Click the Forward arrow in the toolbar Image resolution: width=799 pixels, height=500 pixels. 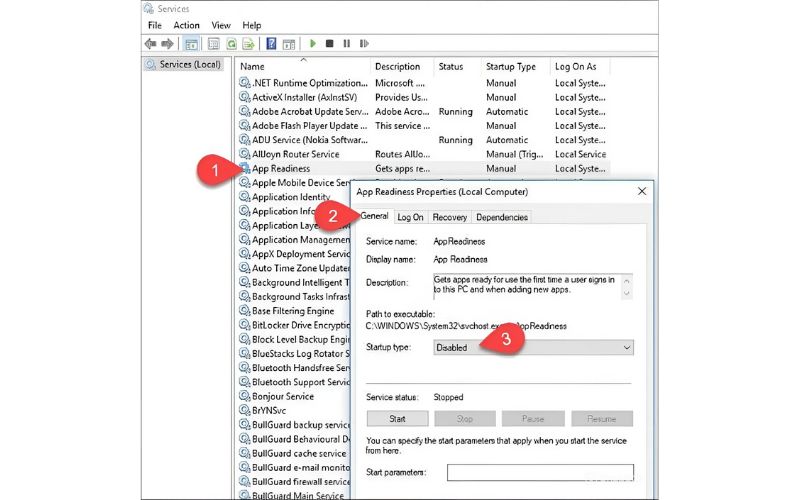coord(167,44)
